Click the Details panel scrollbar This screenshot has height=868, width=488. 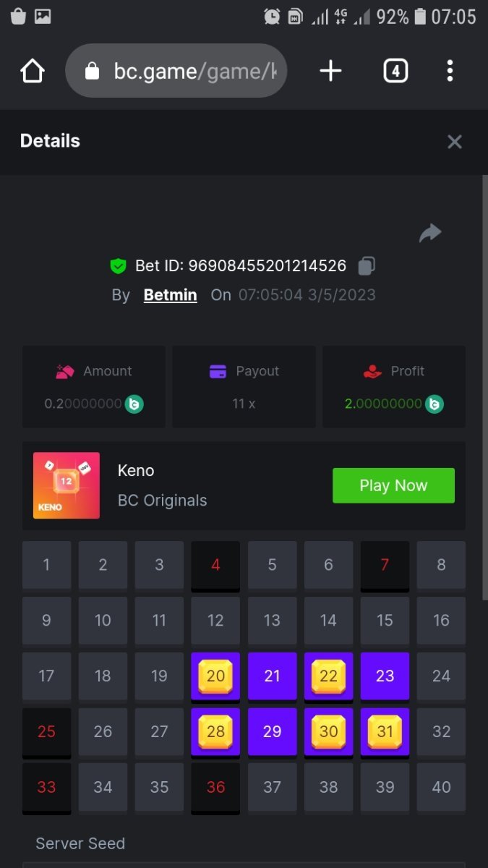(x=485, y=387)
